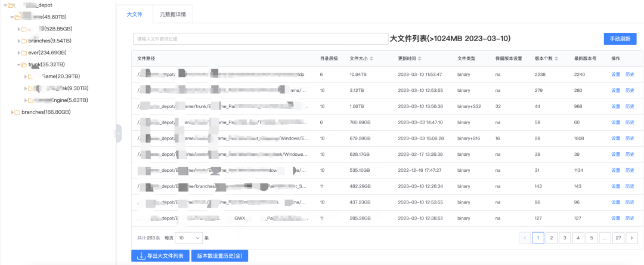
Task: Sort by 更新时间 column arrows
Action: (419, 58)
